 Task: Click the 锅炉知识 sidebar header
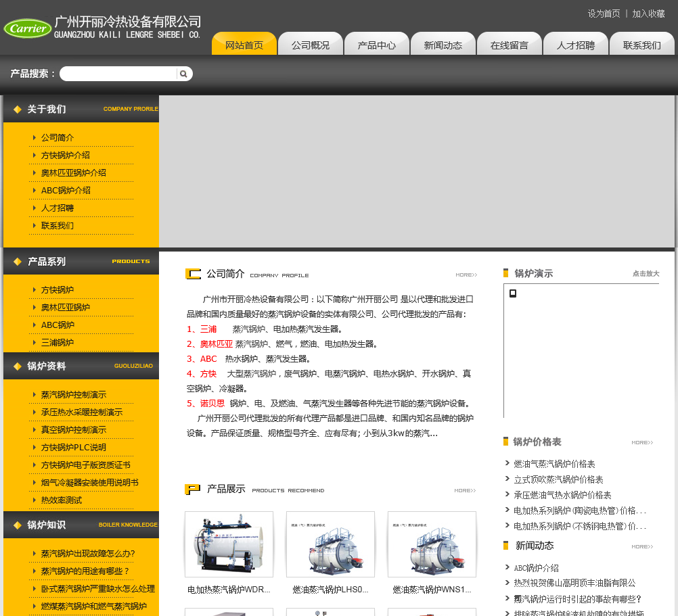click(81, 525)
